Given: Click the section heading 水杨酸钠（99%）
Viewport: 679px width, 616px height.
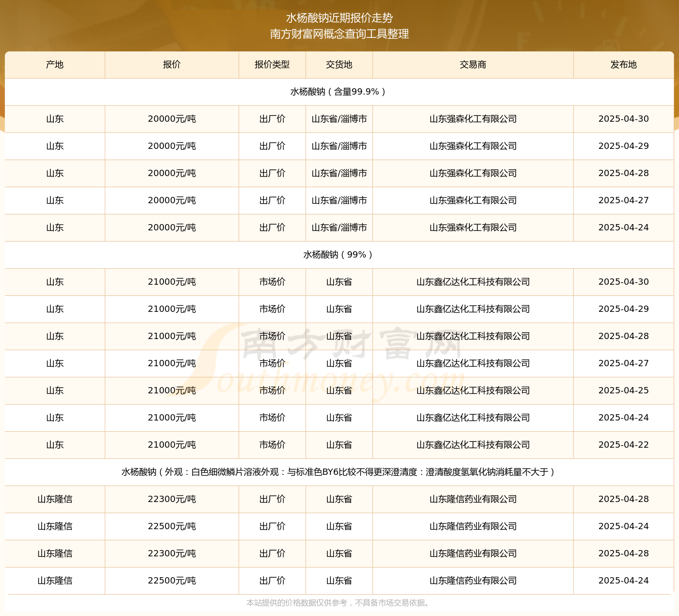Looking at the screenshot, I should click(x=339, y=255).
